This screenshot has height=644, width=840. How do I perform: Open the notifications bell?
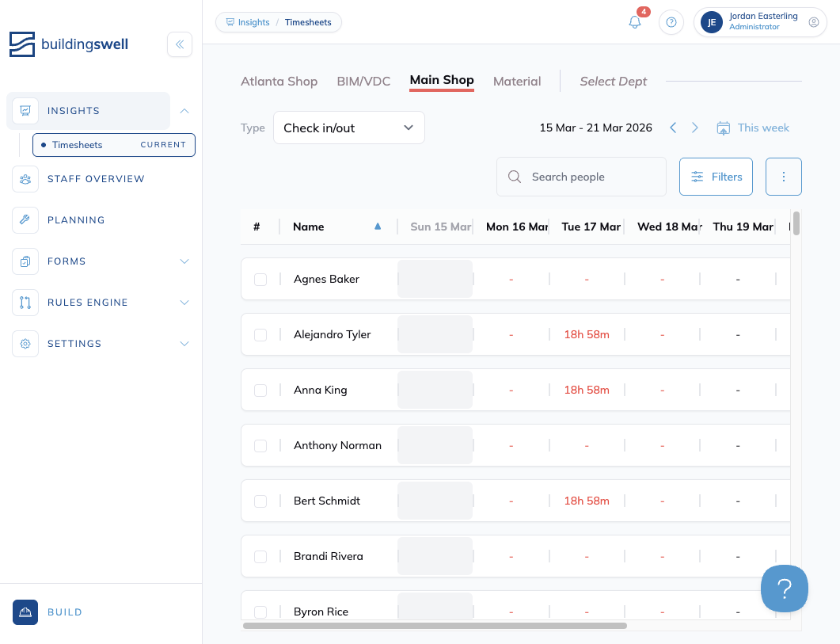[635, 22]
